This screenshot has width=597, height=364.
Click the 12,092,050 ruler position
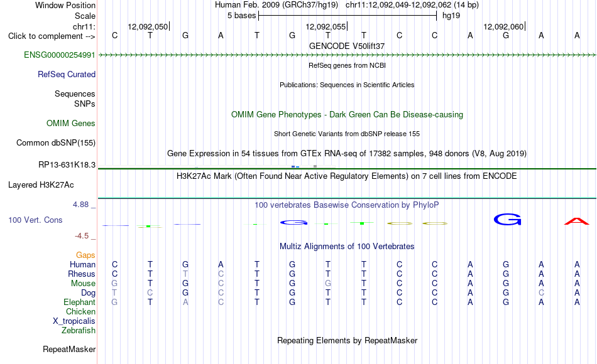(148, 26)
